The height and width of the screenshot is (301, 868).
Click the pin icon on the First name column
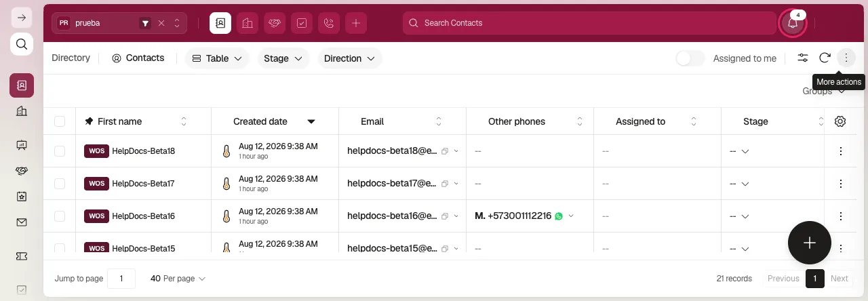[x=89, y=121]
